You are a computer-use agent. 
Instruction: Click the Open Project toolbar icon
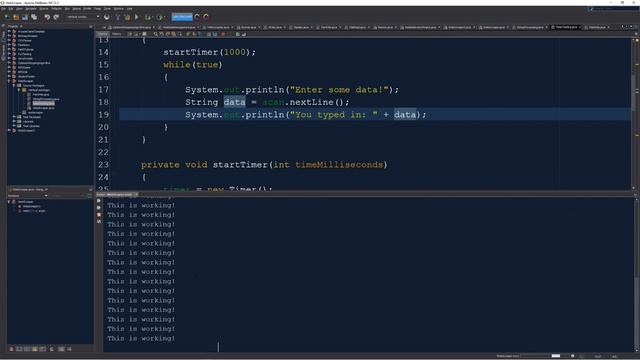coord(25,17)
